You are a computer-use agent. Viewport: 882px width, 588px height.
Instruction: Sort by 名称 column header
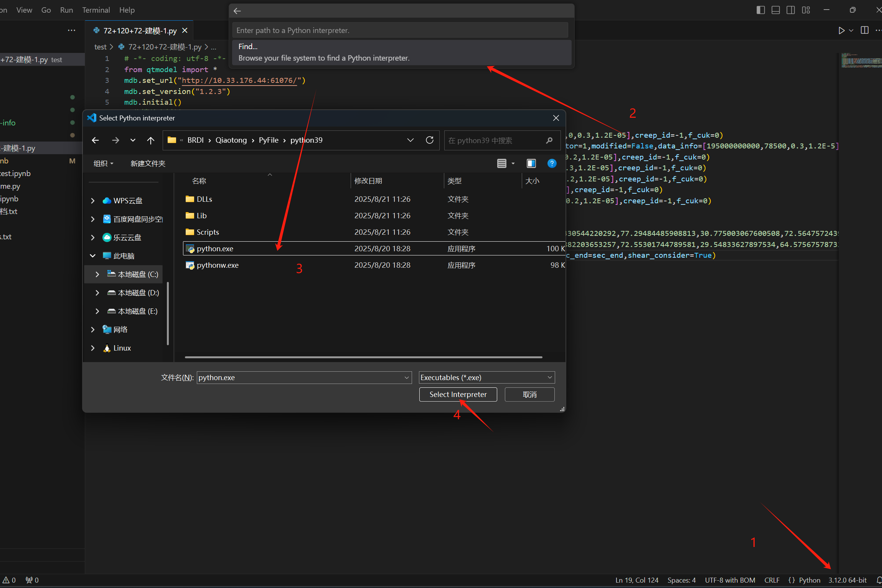tap(199, 181)
